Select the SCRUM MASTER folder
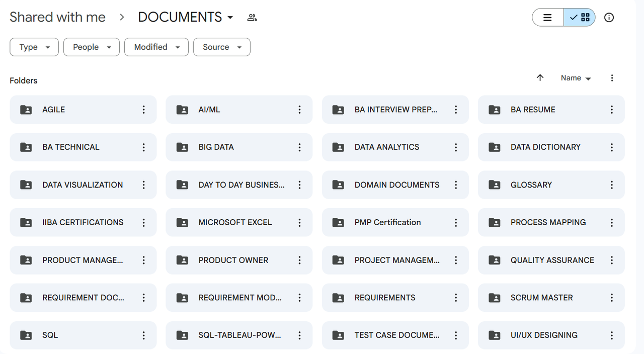 click(541, 298)
